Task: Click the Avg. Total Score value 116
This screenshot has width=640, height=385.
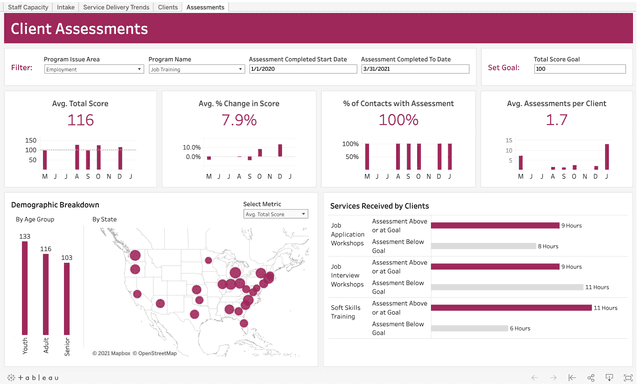Action: point(80,120)
